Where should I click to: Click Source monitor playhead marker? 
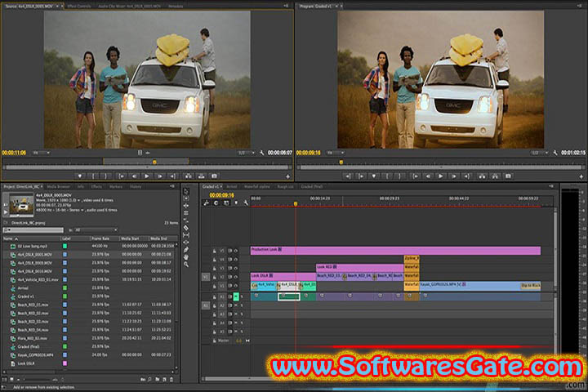[x=154, y=162]
